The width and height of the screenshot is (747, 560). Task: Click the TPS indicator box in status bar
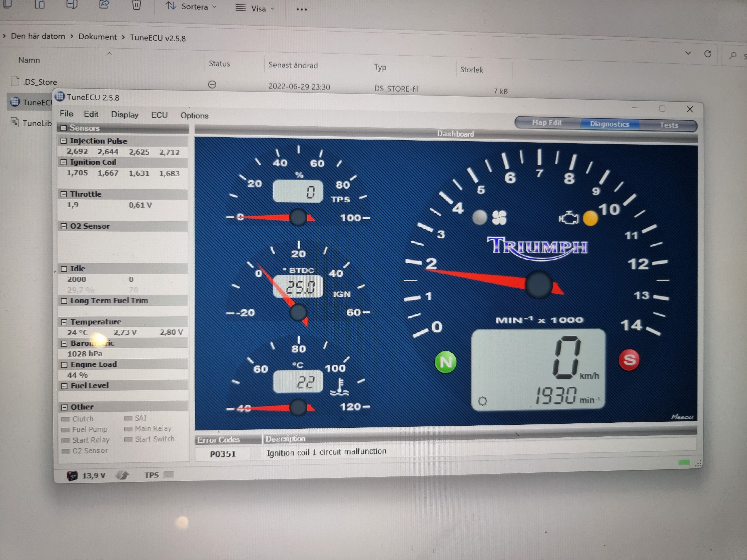point(168,475)
